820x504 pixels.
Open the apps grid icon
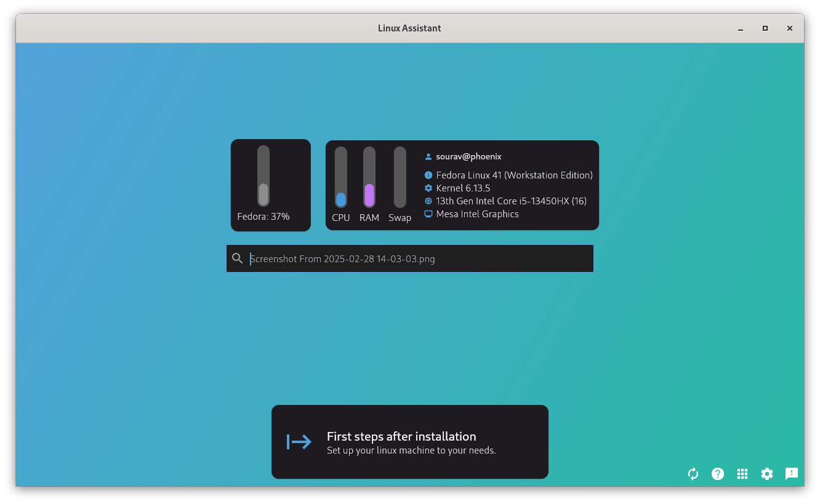pyautogui.click(x=742, y=474)
